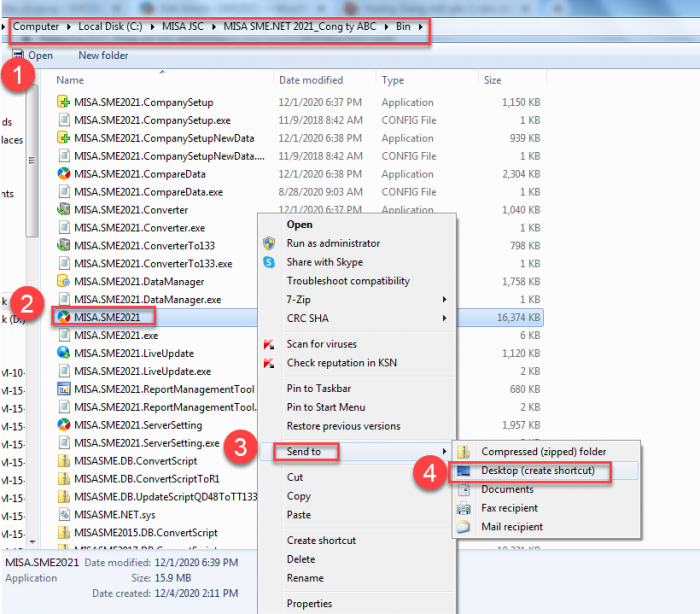Choose Properties in the context menu
Image resolution: width=700 pixels, height=614 pixels.
tap(309, 604)
